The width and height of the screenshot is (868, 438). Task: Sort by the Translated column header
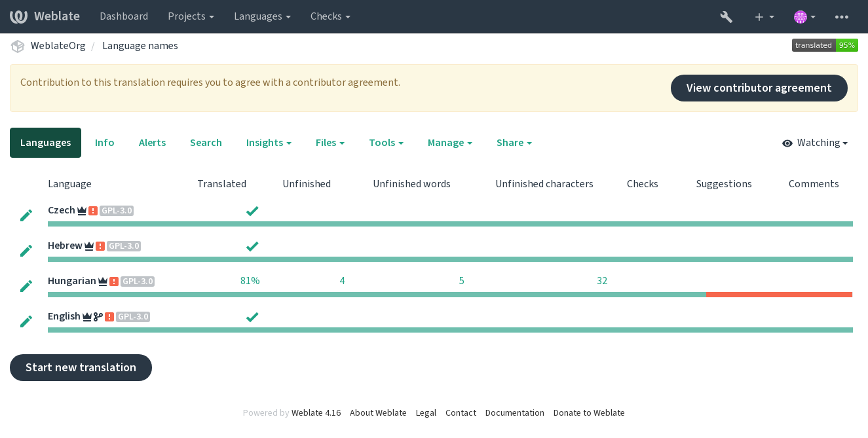pos(221,184)
